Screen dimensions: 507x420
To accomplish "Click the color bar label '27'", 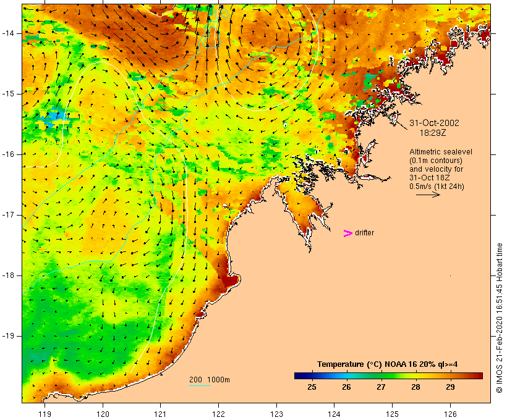I will pyautogui.click(x=381, y=387).
